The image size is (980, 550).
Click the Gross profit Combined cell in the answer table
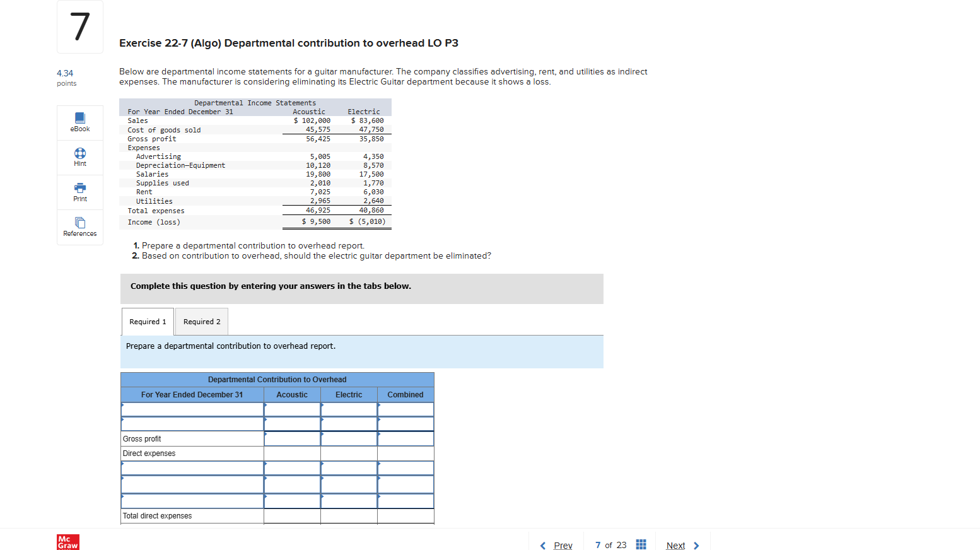tap(406, 439)
